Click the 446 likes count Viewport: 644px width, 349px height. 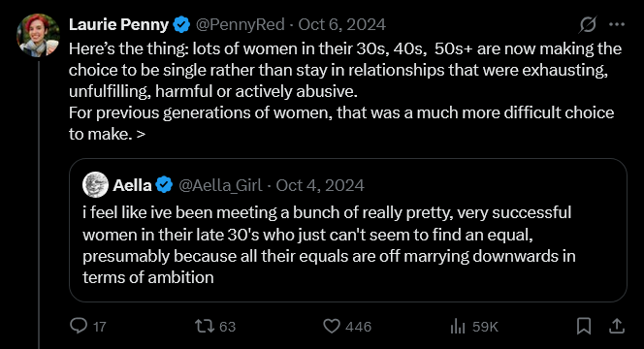pyautogui.click(x=358, y=327)
